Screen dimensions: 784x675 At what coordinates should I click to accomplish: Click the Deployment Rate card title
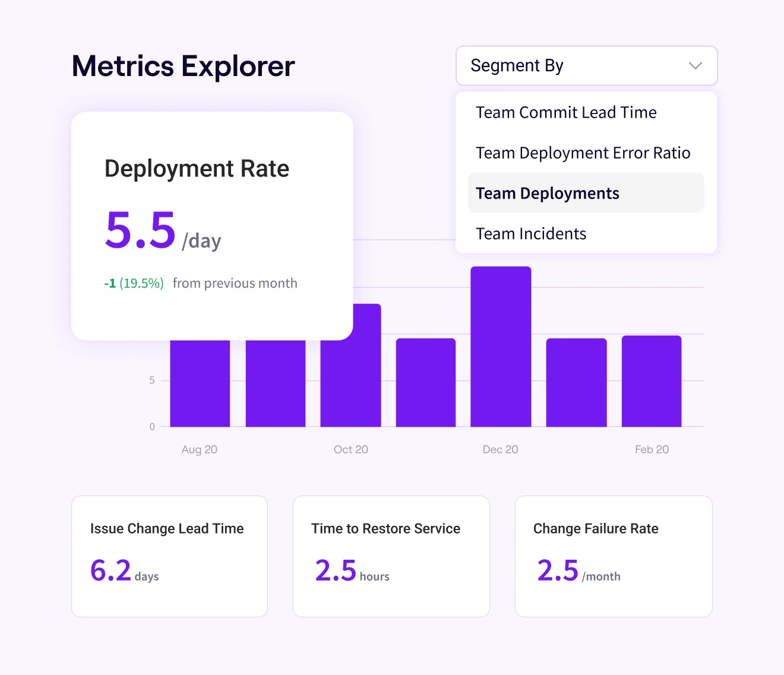(x=197, y=169)
